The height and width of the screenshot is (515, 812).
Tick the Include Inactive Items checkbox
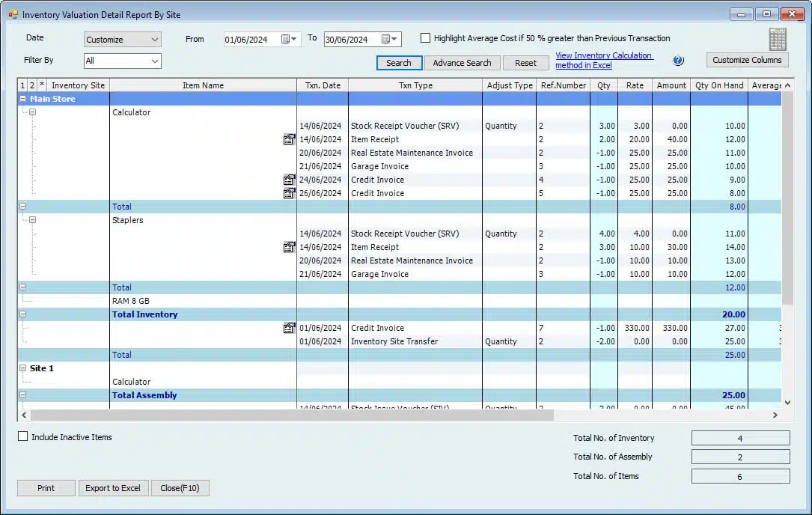coord(23,436)
